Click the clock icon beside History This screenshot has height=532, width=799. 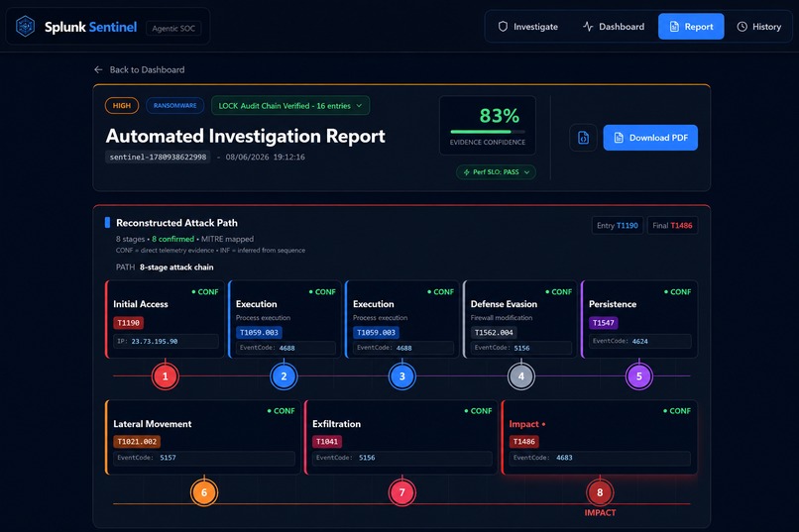[x=742, y=27]
